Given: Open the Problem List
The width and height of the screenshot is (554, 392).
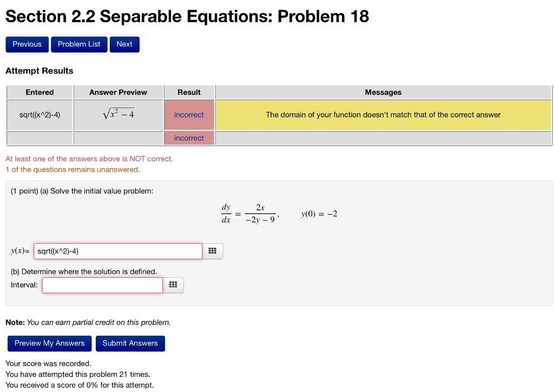Looking at the screenshot, I should (x=78, y=44).
